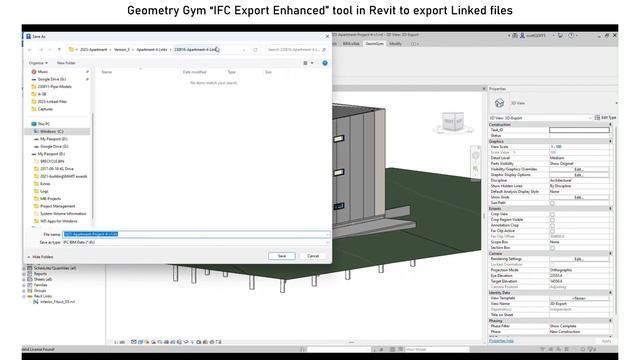Expand Schedules/Quantities in Project Browser
The image size is (640, 360).
[x=24, y=268]
